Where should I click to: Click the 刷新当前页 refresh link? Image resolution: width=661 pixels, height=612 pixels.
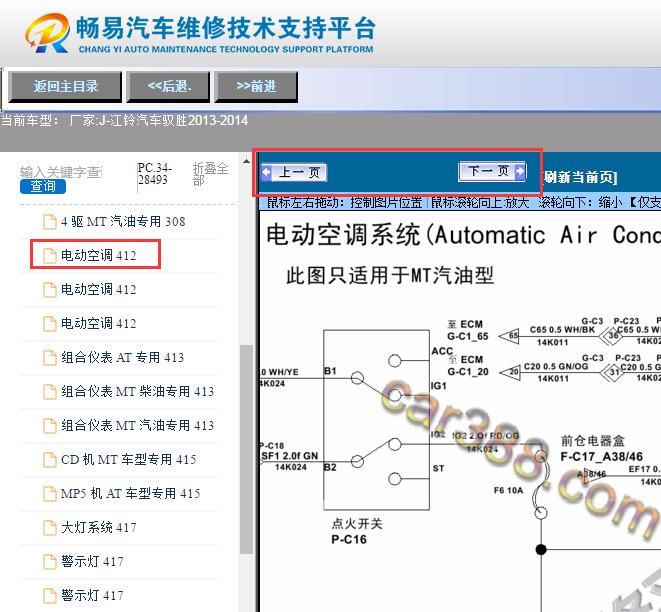tap(580, 177)
